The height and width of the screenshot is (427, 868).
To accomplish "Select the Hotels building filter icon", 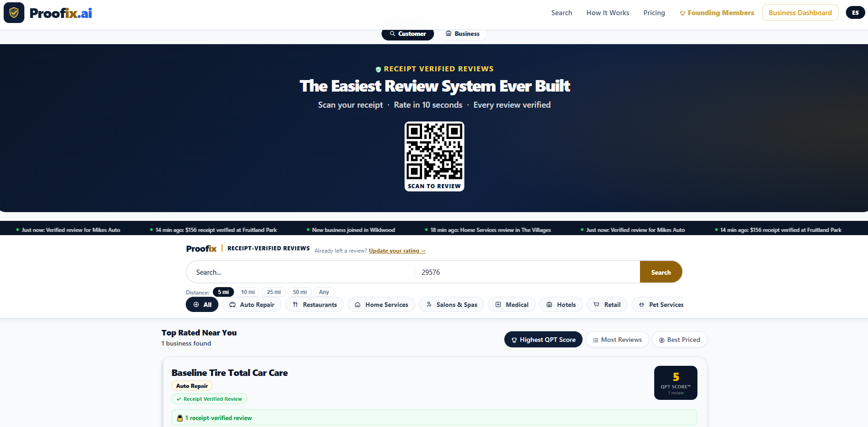I will click(x=550, y=304).
